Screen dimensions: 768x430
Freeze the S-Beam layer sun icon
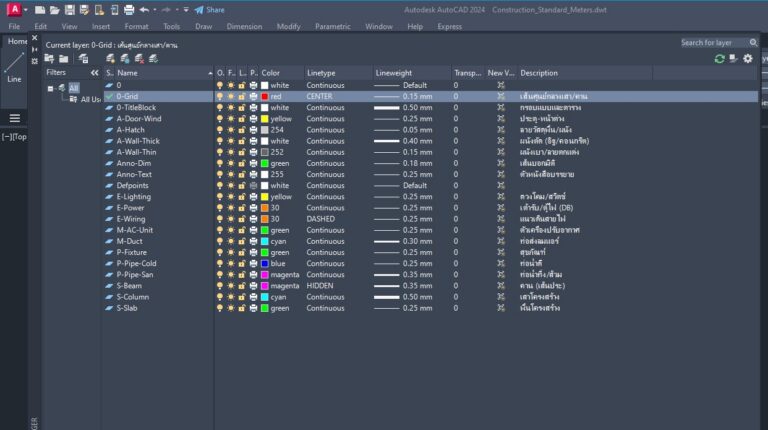click(231, 286)
